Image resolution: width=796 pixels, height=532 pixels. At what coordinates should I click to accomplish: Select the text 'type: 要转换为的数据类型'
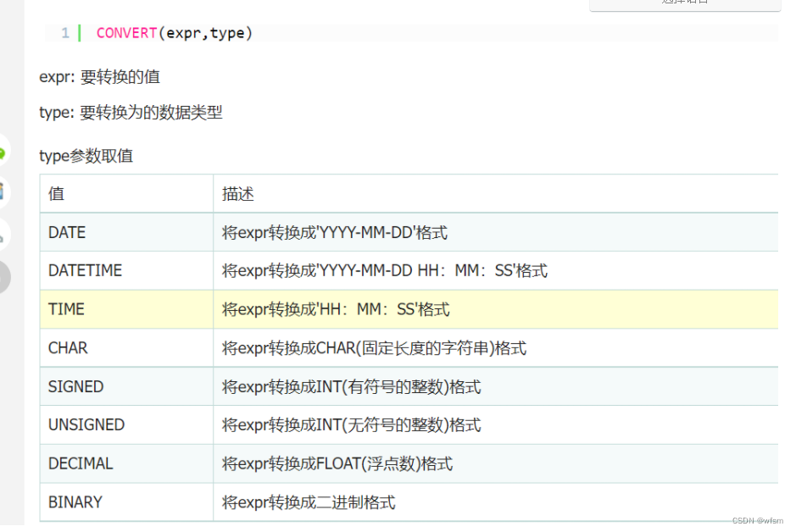[131, 112]
